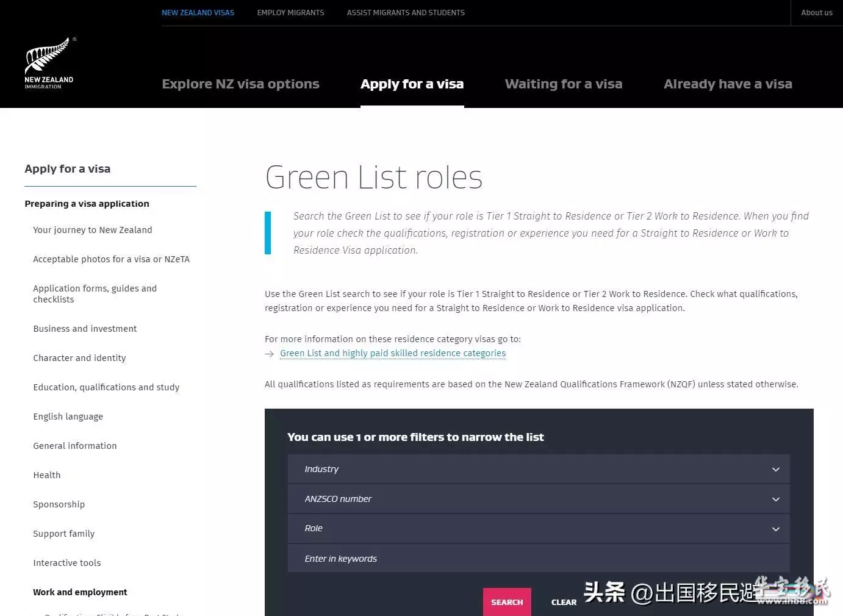
Task: Click the ANZSCO number chevron arrow
Action: pos(776,500)
